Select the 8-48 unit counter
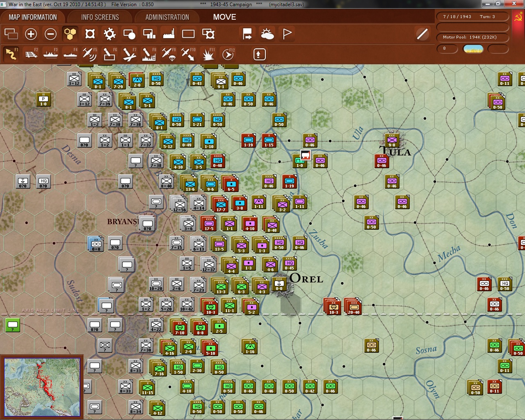Screen dimensions: 525x420 pos(272,225)
